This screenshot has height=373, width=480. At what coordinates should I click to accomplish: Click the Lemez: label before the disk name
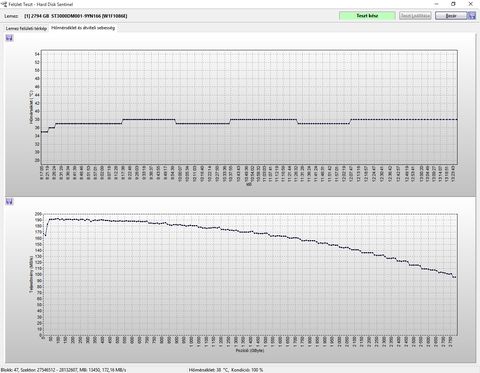[x=11, y=16]
